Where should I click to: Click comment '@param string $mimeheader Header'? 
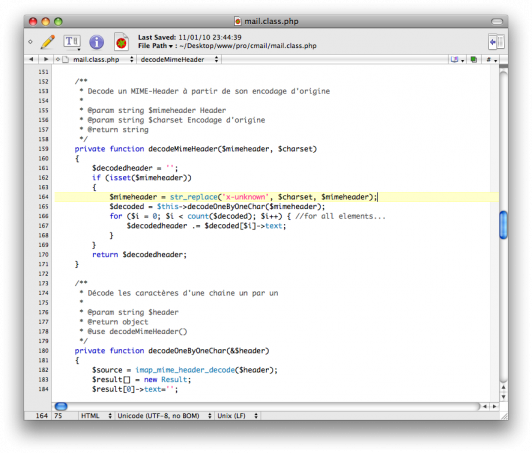tap(153, 111)
